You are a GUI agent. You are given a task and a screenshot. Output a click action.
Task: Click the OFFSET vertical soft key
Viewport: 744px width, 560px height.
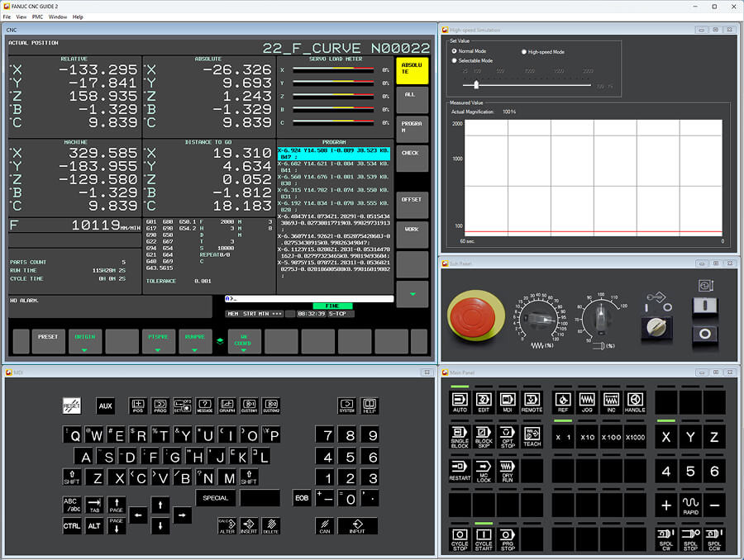pyautogui.click(x=412, y=200)
